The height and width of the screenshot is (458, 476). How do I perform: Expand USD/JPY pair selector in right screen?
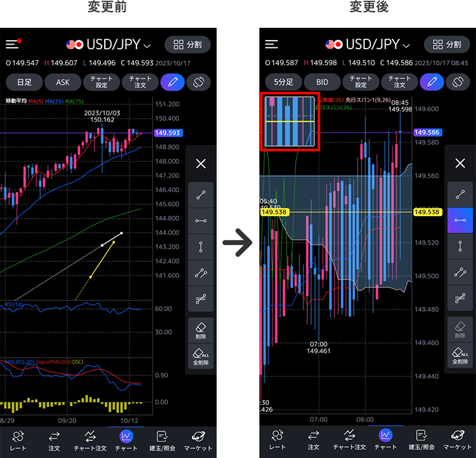click(x=367, y=45)
